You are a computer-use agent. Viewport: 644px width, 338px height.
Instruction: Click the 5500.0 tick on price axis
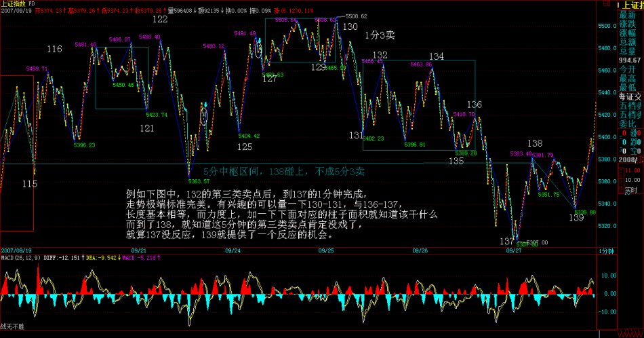pos(605,26)
